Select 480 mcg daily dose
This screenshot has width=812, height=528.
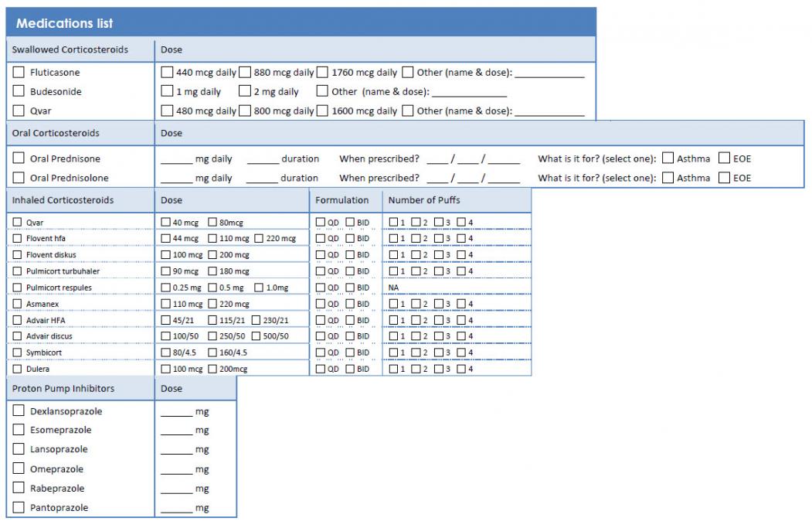tap(167, 111)
